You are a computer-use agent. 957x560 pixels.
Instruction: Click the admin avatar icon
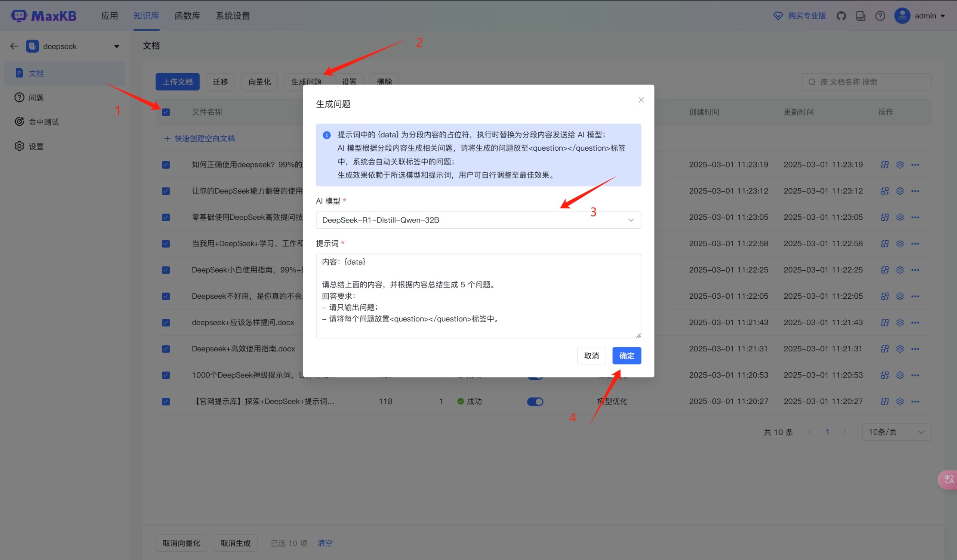(902, 16)
